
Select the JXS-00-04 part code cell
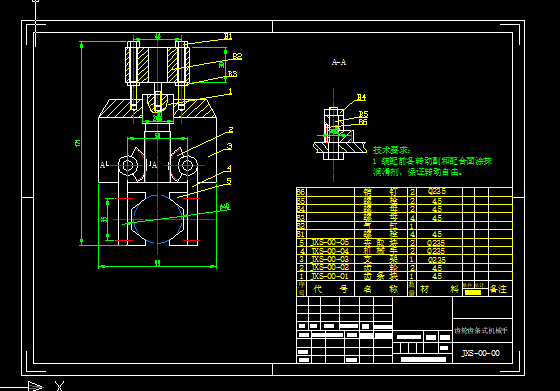[x=330, y=251]
